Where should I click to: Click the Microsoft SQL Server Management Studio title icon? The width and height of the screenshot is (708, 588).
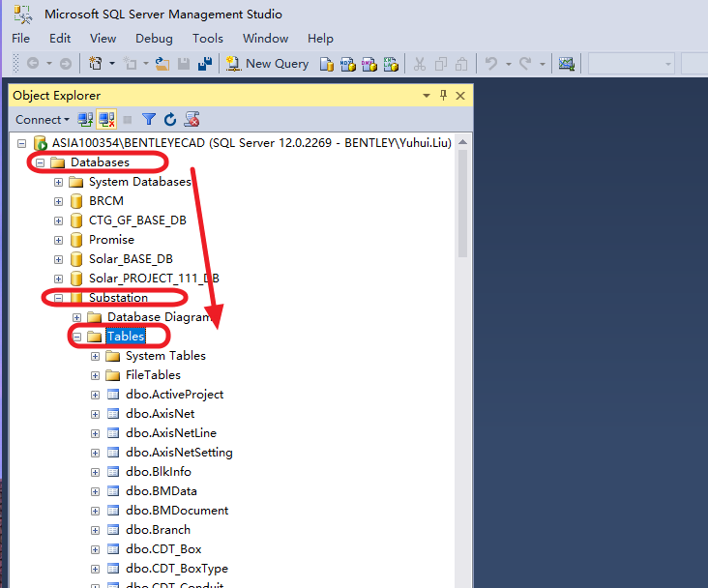point(22,15)
